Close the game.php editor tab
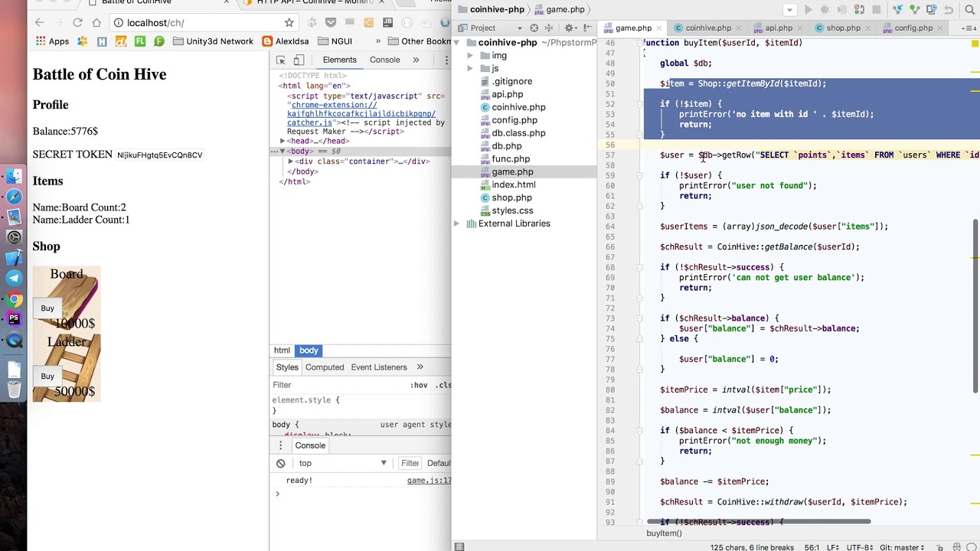This screenshot has width=980, height=551. click(x=660, y=28)
